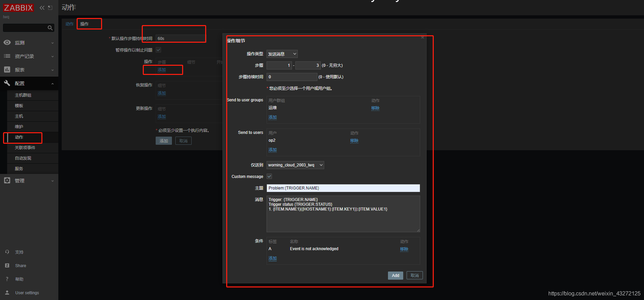Toggle 暂停操作以制止问题 checkbox
Image resolution: width=644 pixels, height=300 pixels.
(158, 50)
